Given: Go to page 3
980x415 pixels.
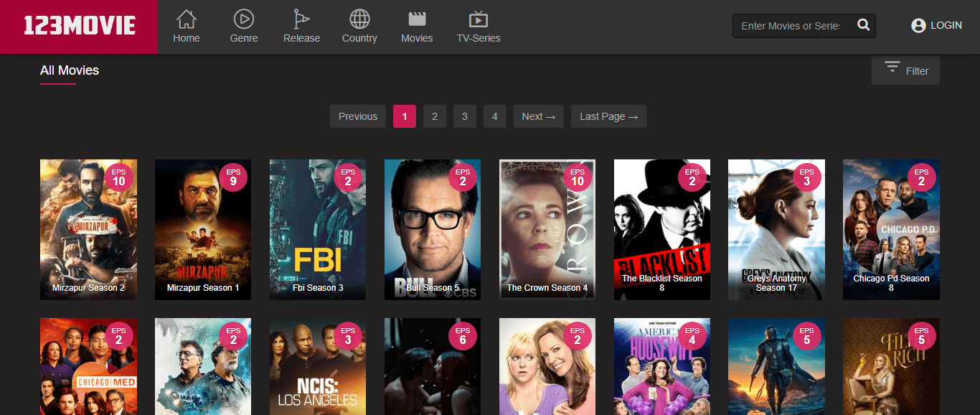Looking at the screenshot, I should click(465, 116).
